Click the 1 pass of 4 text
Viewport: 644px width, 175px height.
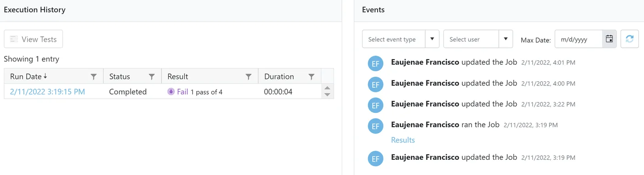(x=207, y=92)
